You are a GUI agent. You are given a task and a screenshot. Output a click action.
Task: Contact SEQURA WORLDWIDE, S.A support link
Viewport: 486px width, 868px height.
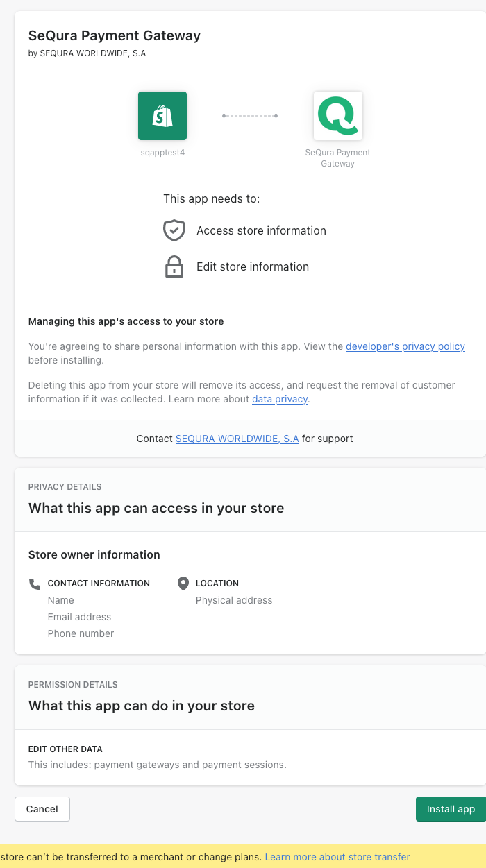click(x=237, y=439)
